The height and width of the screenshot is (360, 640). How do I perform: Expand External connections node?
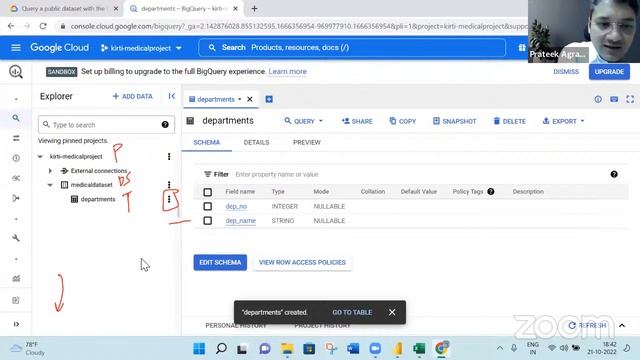50,171
